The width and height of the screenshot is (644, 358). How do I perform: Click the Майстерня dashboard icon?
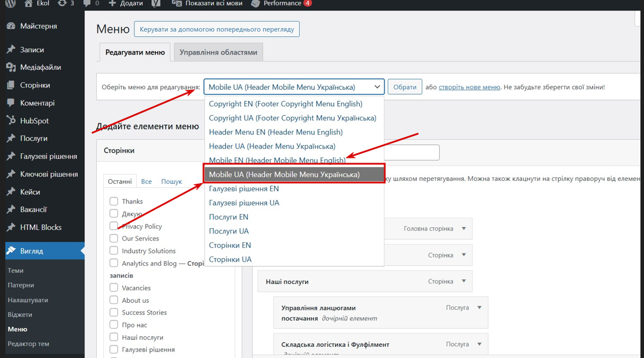11,26
